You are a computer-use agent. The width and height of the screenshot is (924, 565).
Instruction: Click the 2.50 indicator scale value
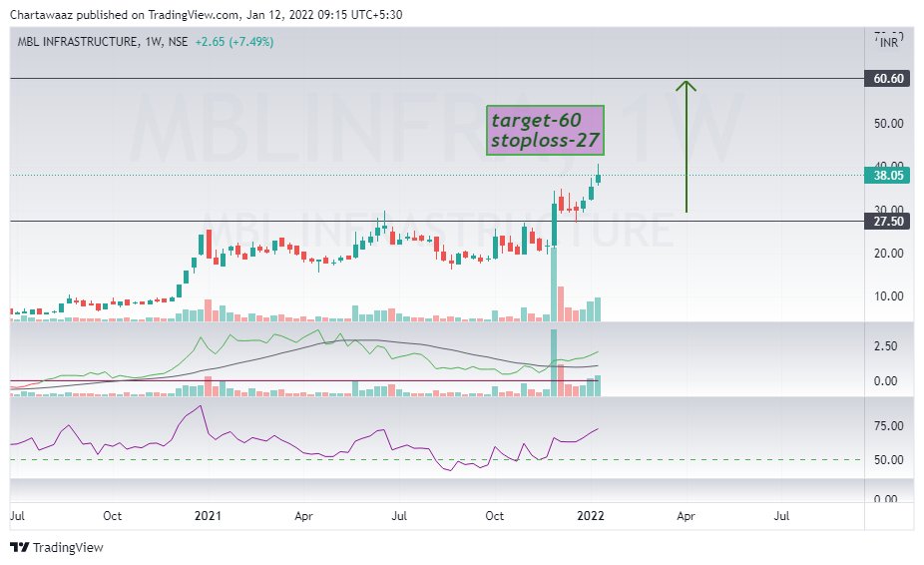coord(886,346)
